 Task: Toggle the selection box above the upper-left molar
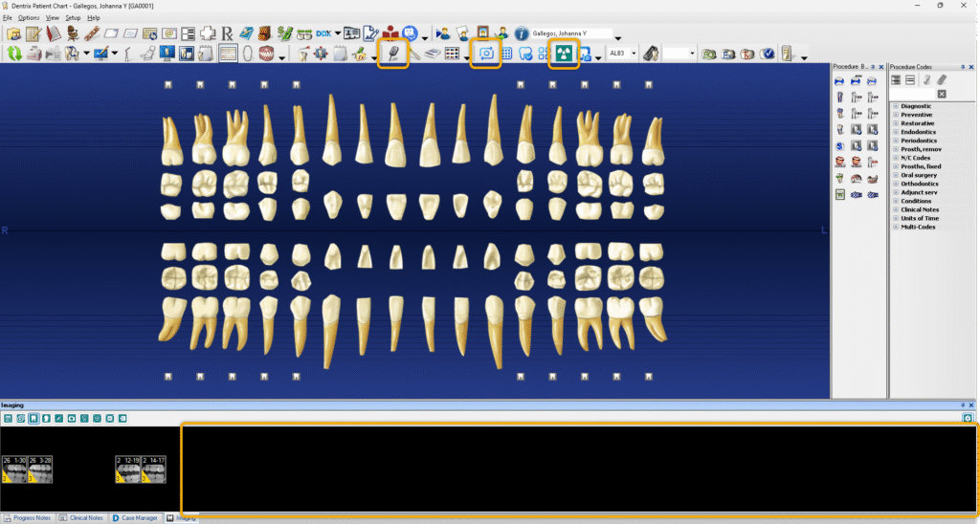coord(168,85)
